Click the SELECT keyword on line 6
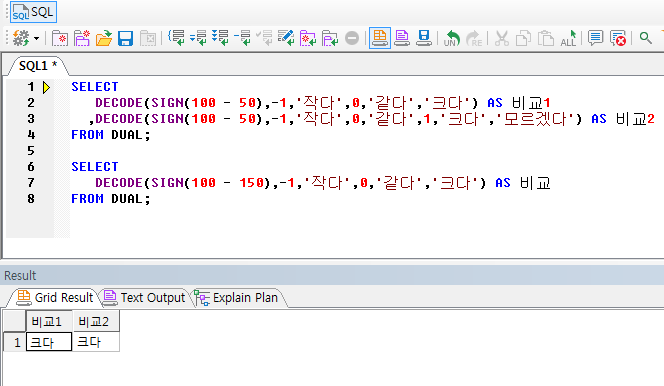This screenshot has height=386, width=664. click(x=94, y=167)
